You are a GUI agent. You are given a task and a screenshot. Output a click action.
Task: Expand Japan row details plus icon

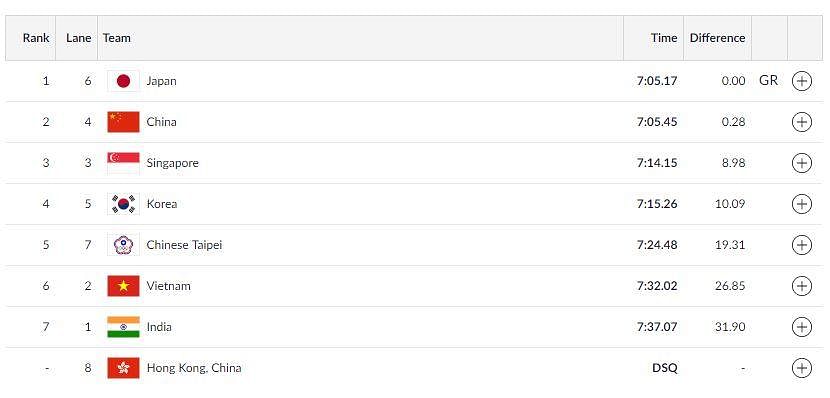pyautogui.click(x=801, y=81)
